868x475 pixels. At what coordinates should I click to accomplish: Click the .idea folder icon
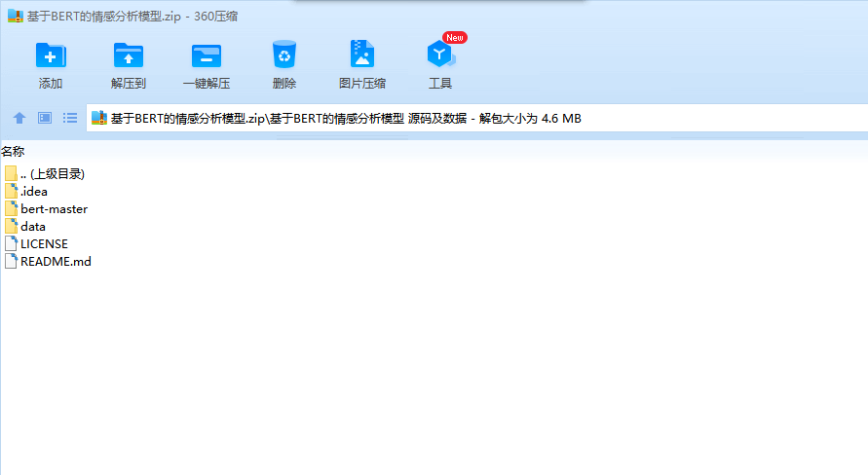[x=11, y=192]
